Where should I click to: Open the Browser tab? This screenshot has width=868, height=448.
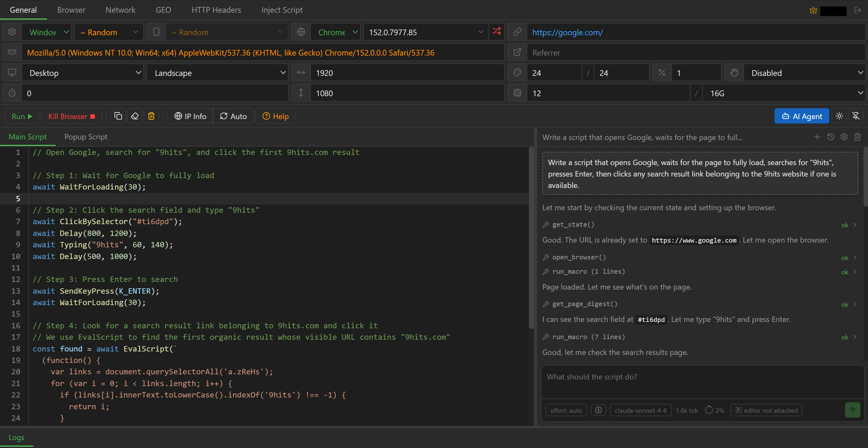[x=71, y=10]
